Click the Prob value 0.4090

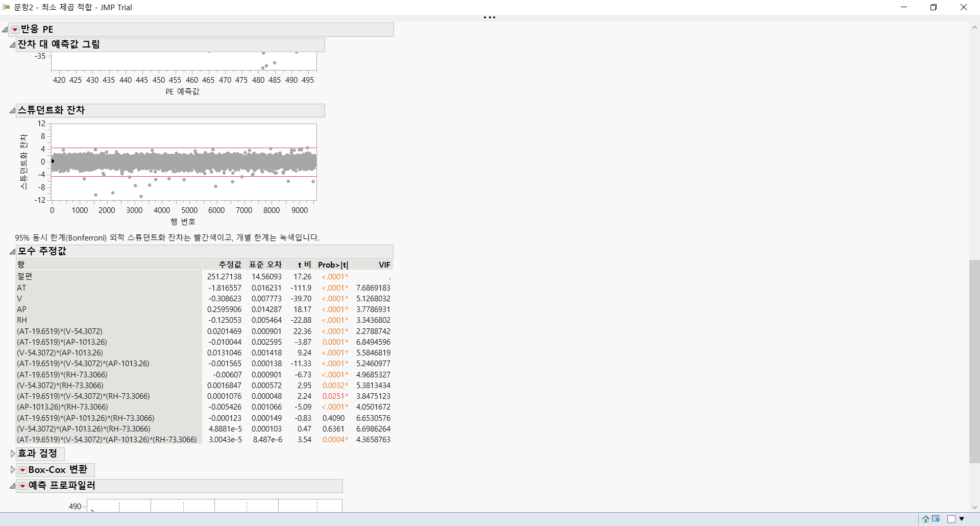[333, 418]
